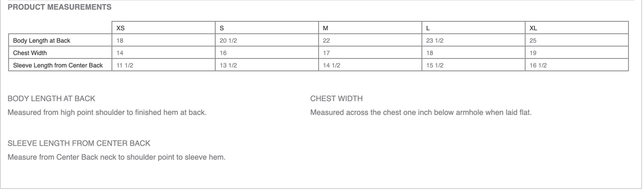Click the M chest width value 17

coord(326,53)
